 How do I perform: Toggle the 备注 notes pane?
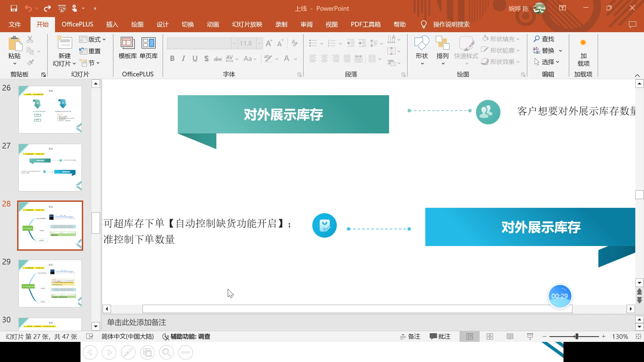point(410,337)
